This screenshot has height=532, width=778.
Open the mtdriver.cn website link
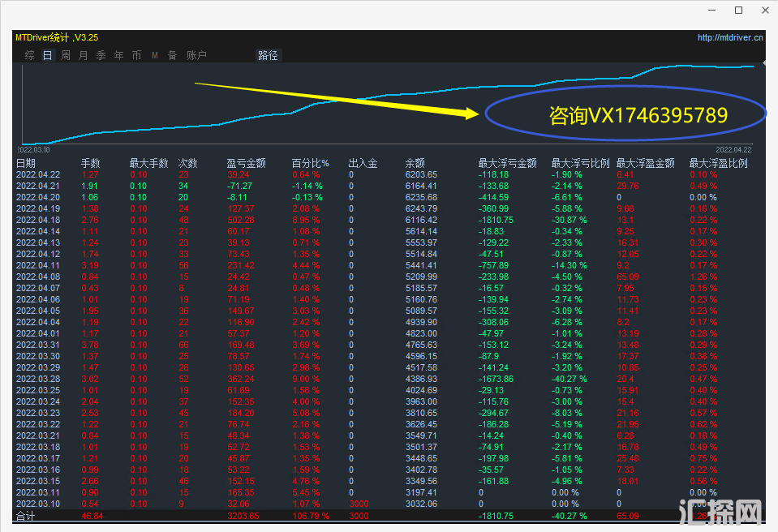[730, 37]
